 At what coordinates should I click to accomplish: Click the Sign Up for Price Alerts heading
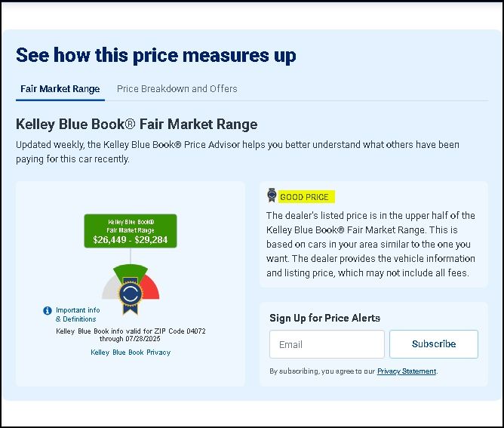[325, 318]
